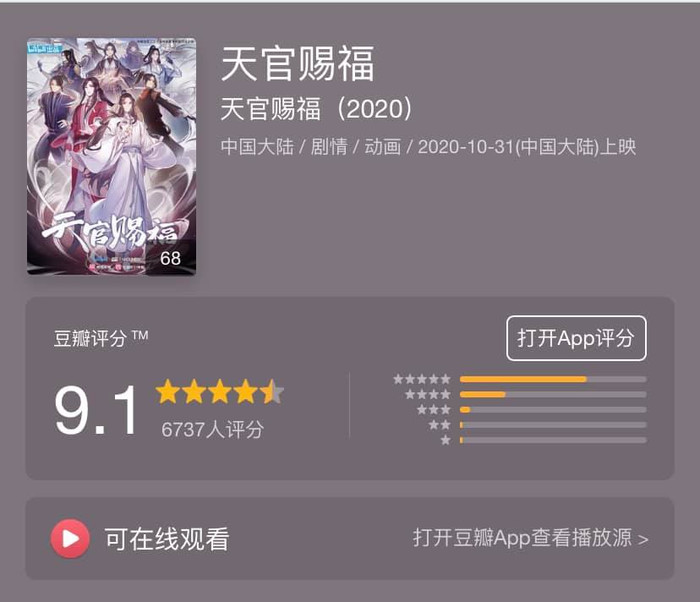Click the chevron after 查看播放源

[x=643, y=539]
